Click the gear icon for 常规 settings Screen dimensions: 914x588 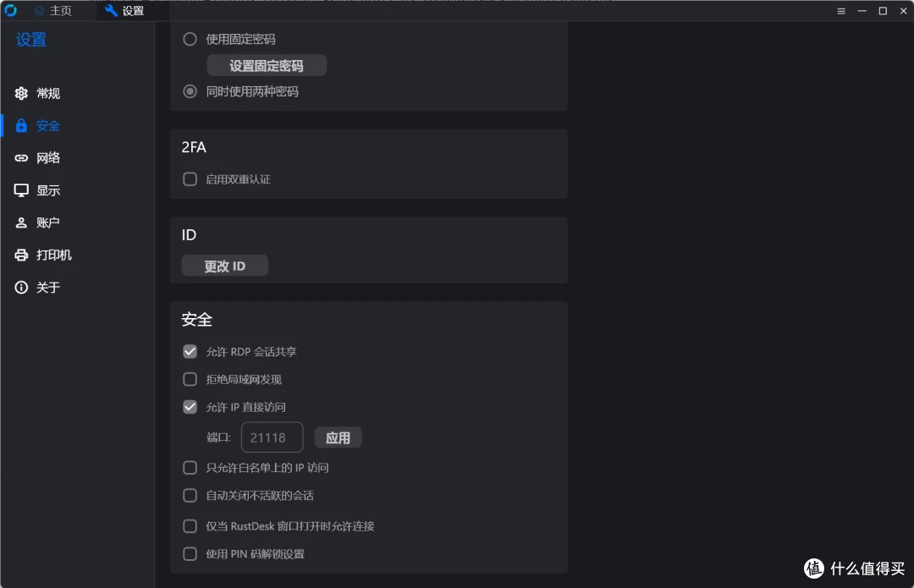click(x=22, y=94)
